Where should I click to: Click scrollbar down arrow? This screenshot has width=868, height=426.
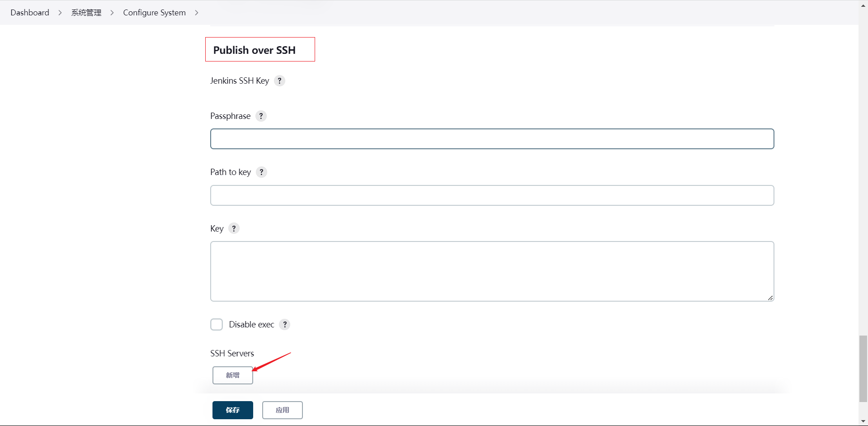pos(863,421)
